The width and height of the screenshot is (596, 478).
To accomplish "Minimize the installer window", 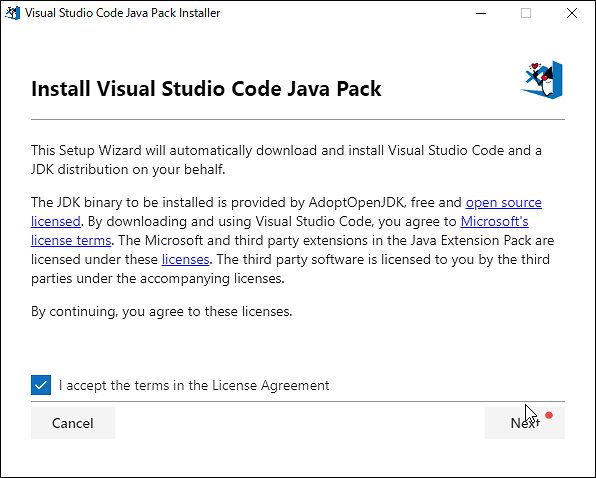I will click(x=481, y=13).
